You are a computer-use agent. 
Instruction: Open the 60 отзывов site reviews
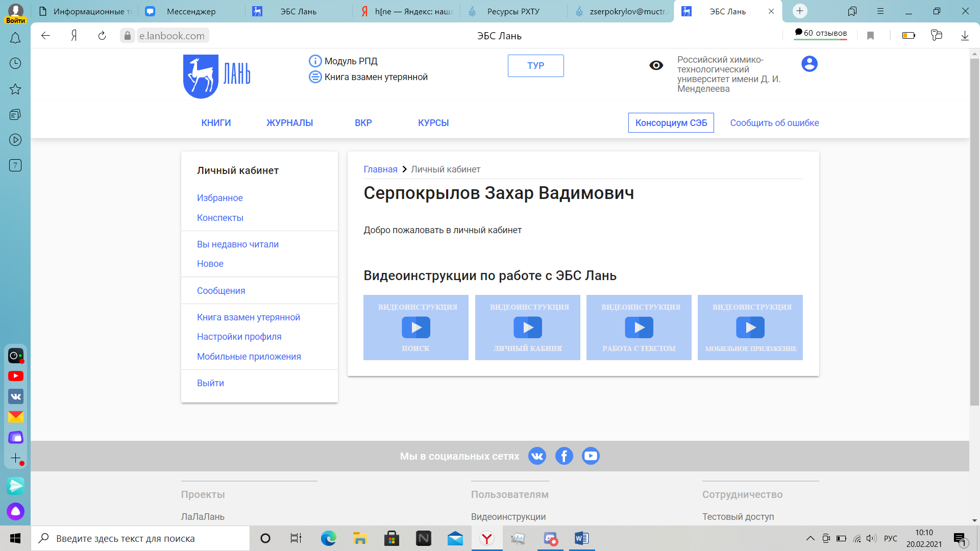[821, 34]
